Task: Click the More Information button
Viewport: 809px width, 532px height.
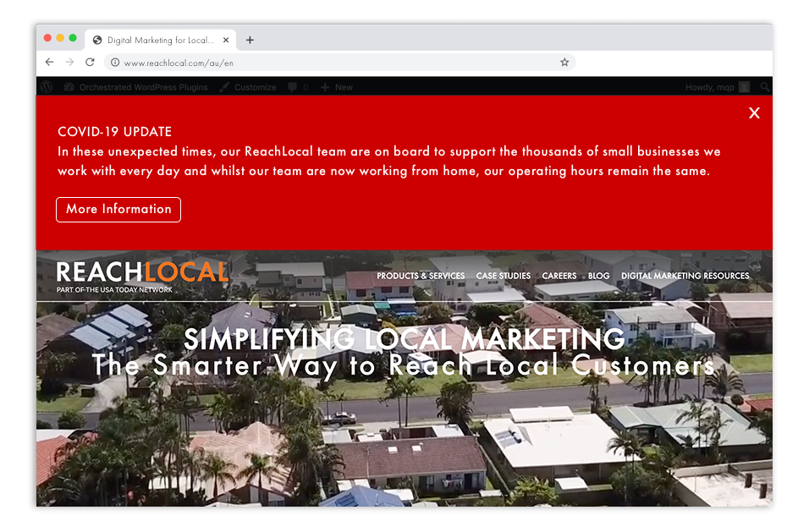Action: pyautogui.click(x=118, y=209)
